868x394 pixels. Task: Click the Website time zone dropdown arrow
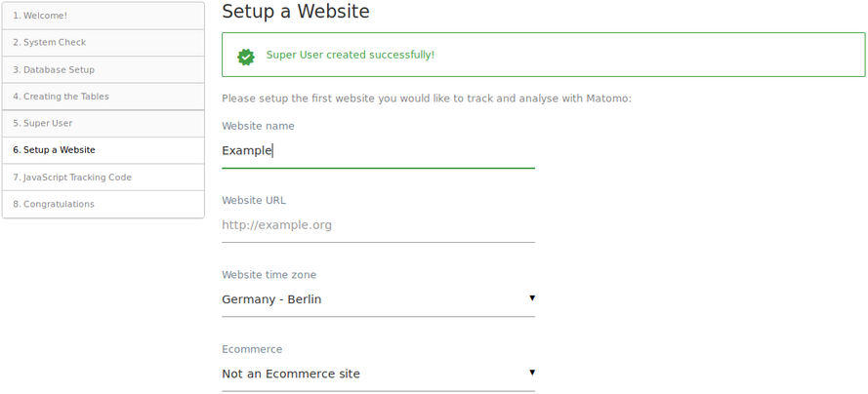(532, 297)
